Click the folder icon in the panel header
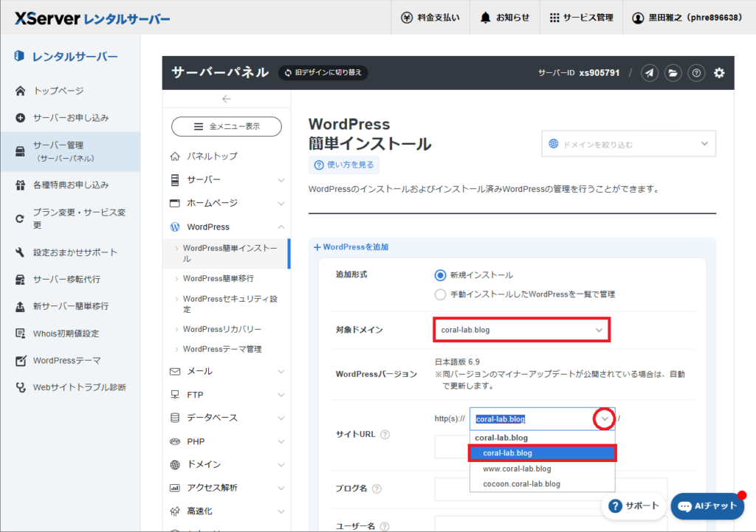Image resolution: width=756 pixels, height=532 pixels. pyautogui.click(x=673, y=73)
